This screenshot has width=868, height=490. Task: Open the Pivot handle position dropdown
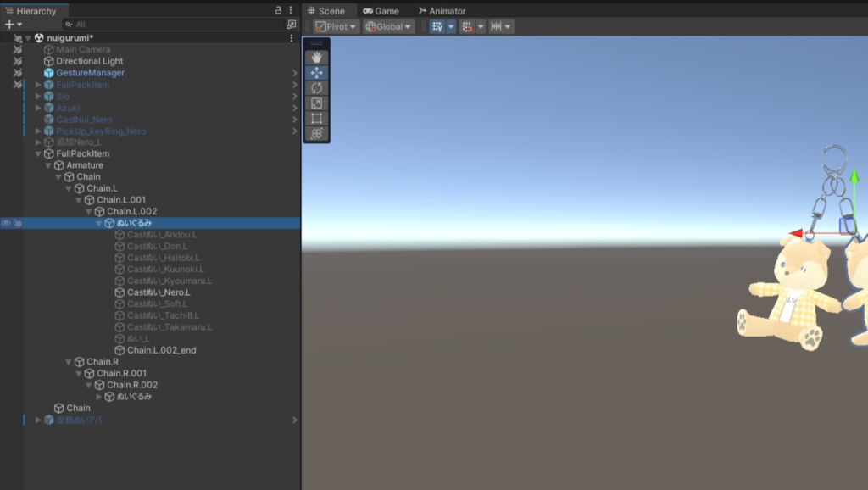pos(336,26)
